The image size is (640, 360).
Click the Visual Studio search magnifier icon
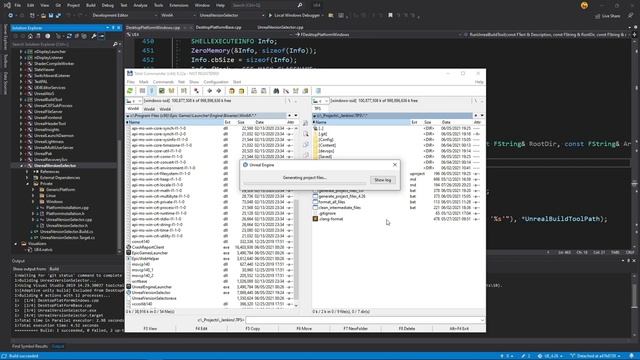pyautogui.click(x=300, y=5)
